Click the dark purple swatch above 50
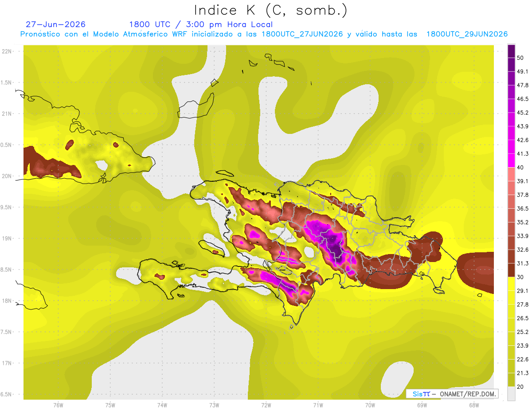This screenshot has height=411, width=532. [511, 51]
